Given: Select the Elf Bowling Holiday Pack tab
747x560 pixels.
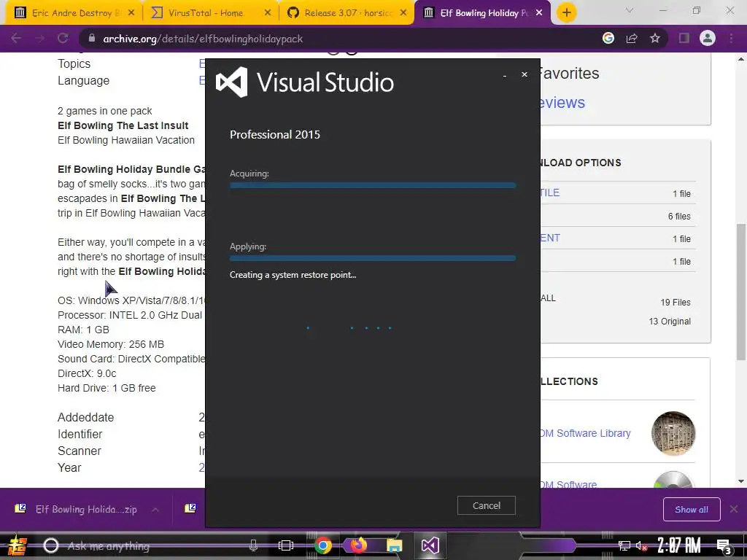Looking at the screenshot, I should [x=484, y=13].
